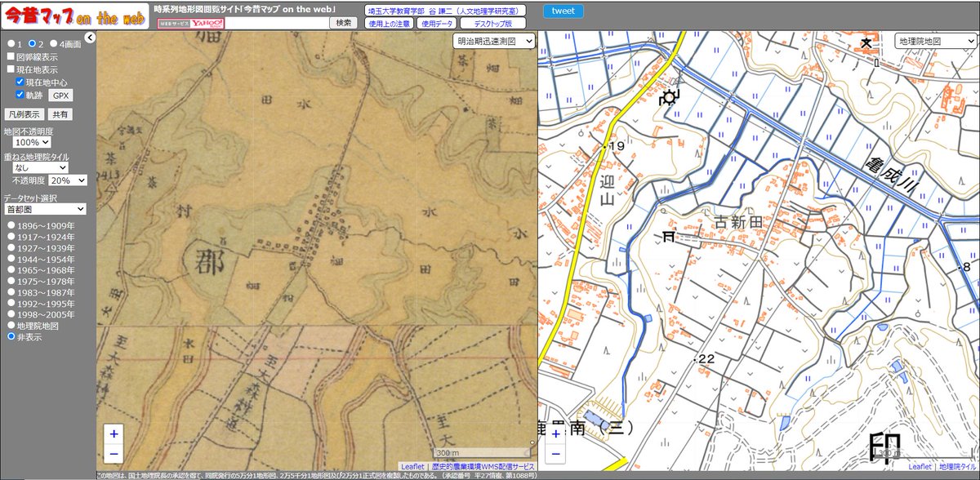
Task: Click the 凡例表示 button
Action: point(24,114)
